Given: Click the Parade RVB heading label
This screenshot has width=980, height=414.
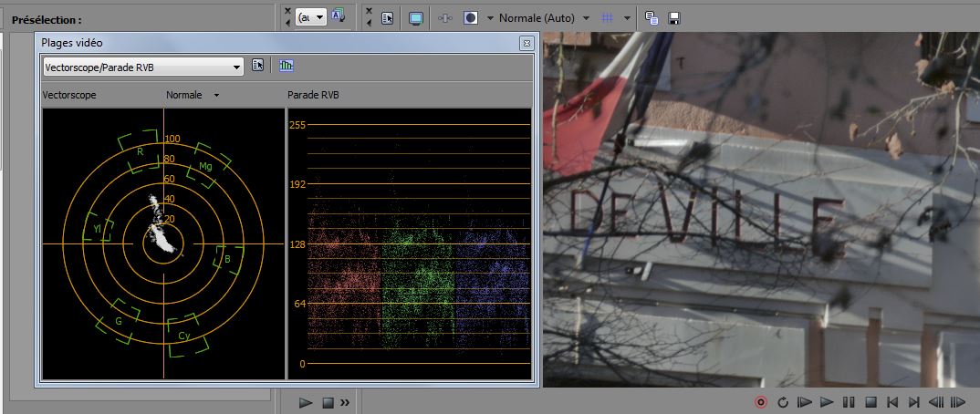Looking at the screenshot, I should tap(313, 96).
